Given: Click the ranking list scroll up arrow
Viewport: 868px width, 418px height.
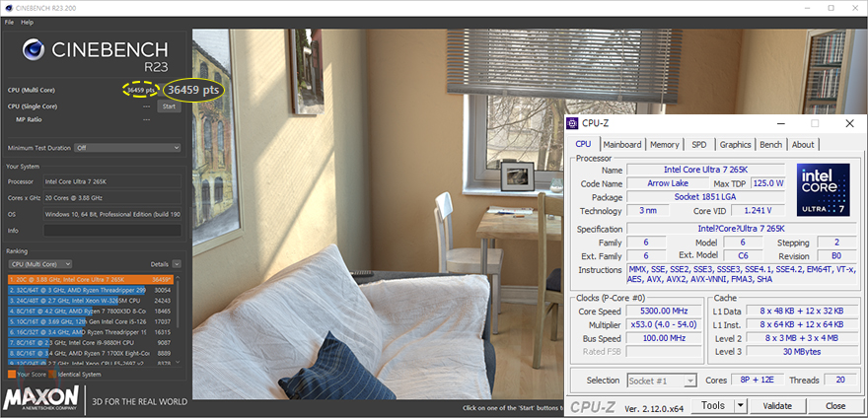Looking at the screenshot, I should pos(178,278).
